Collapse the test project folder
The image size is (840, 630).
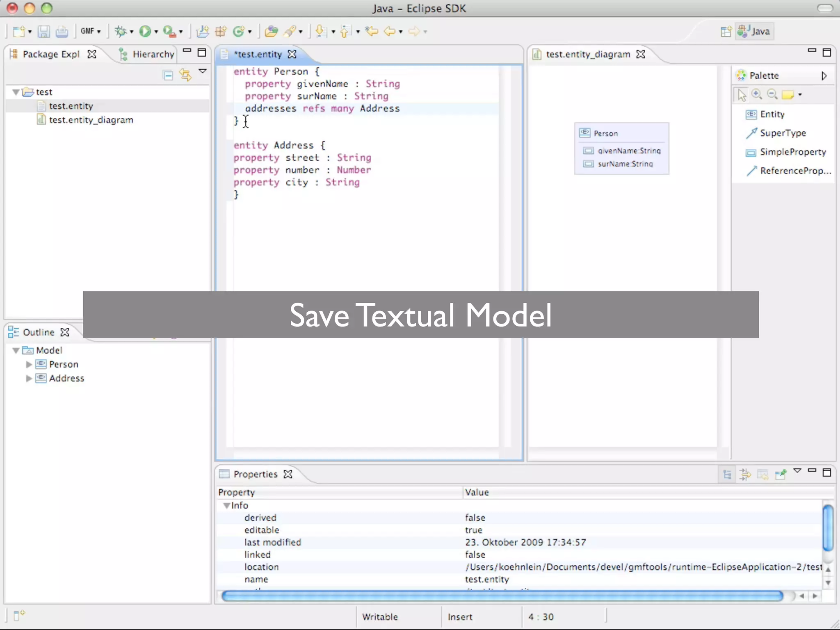tap(16, 92)
